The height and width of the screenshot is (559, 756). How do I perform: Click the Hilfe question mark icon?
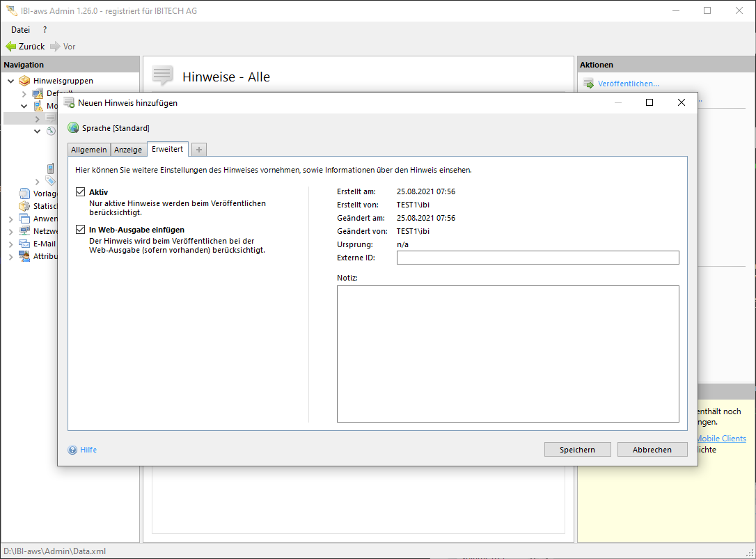72,450
